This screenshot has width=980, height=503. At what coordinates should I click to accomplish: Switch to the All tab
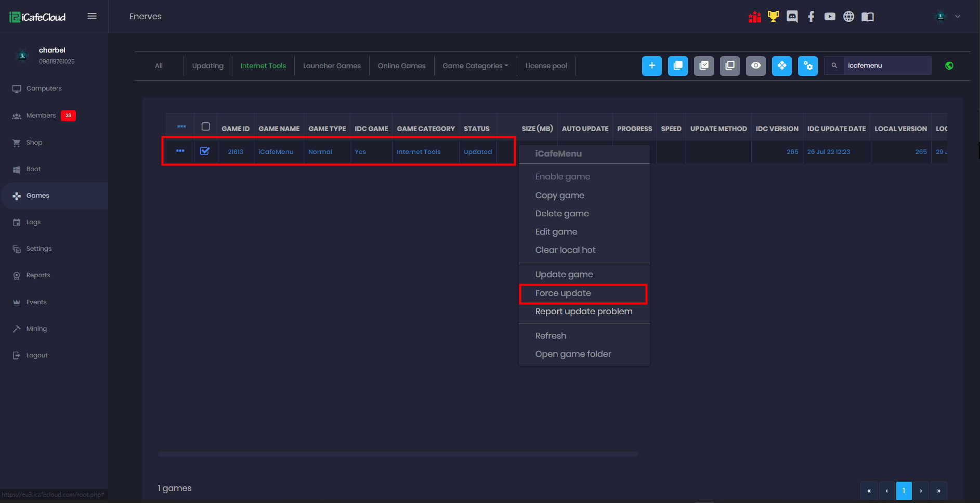pos(159,66)
